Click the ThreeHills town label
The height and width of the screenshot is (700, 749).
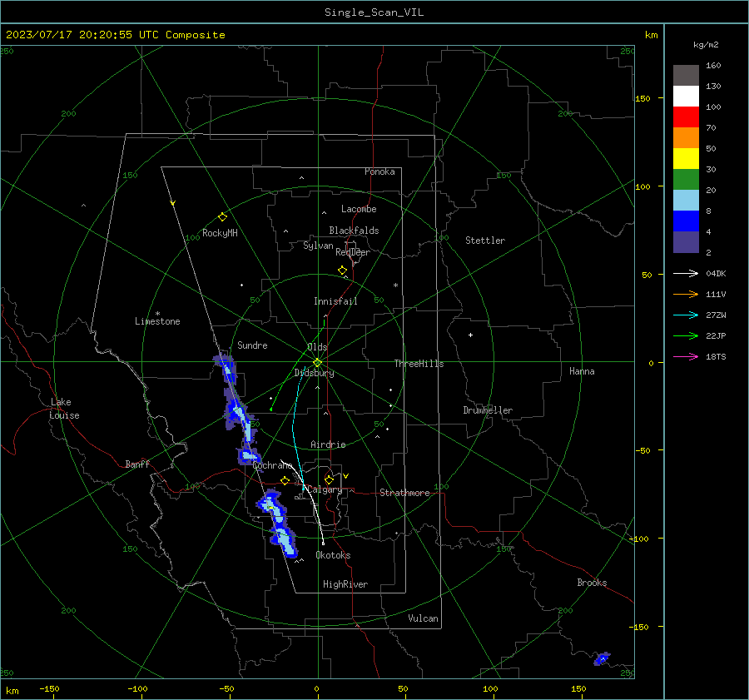(419, 364)
